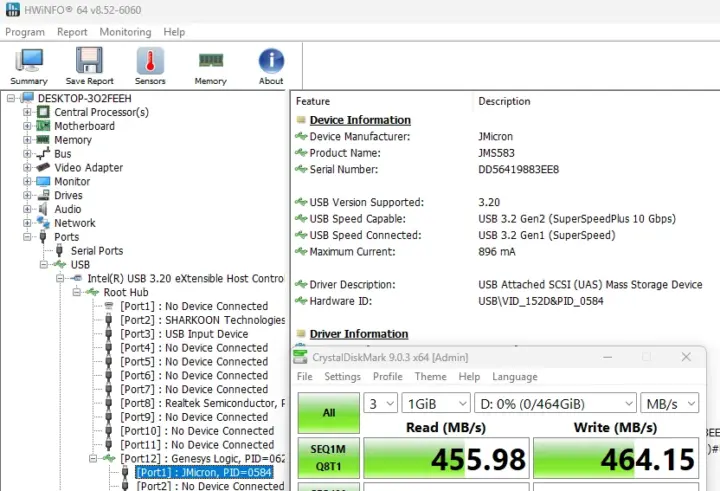Select the Root Hub icon
720x491 pixels.
coord(92,292)
